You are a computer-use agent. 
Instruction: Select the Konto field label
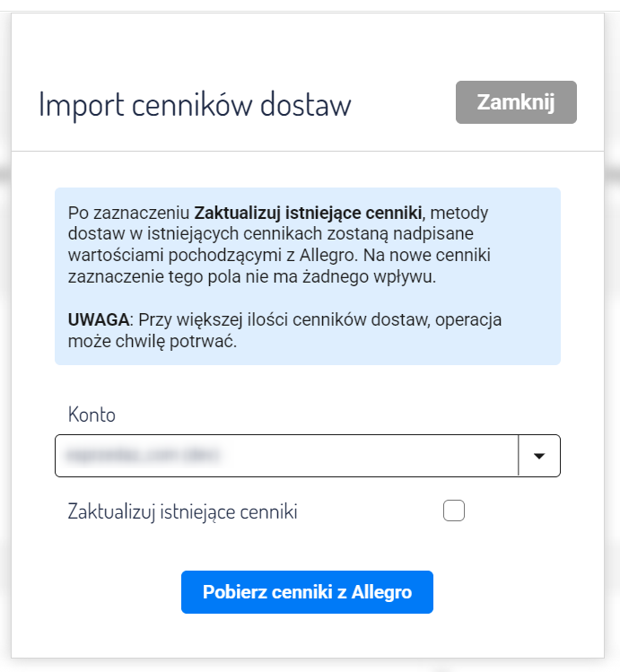coord(92,415)
